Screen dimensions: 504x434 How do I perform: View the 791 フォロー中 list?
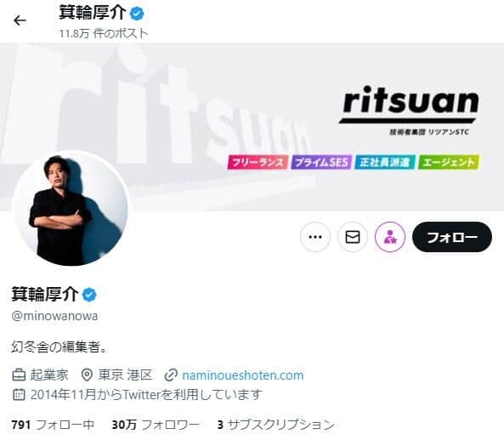(x=53, y=425)
